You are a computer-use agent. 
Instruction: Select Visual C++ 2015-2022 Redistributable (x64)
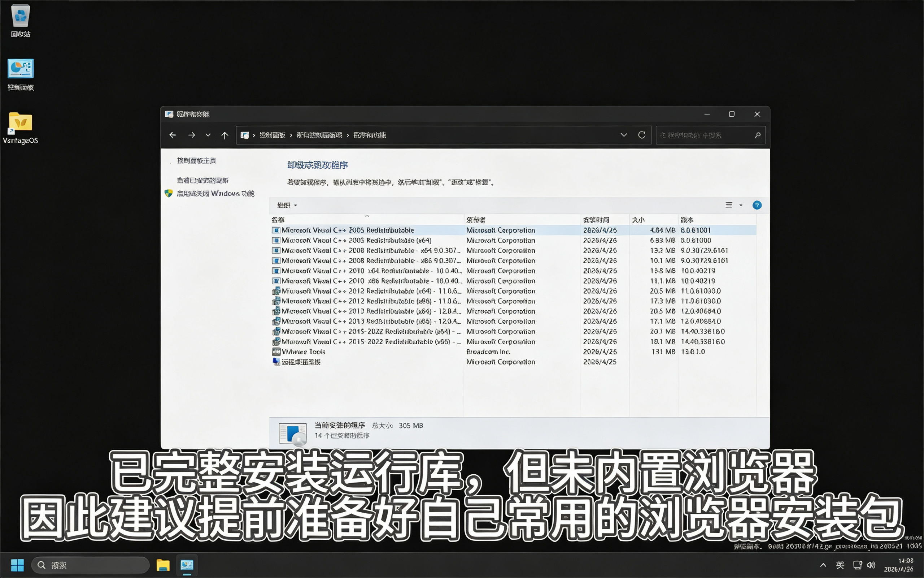(x=513, y=331)
